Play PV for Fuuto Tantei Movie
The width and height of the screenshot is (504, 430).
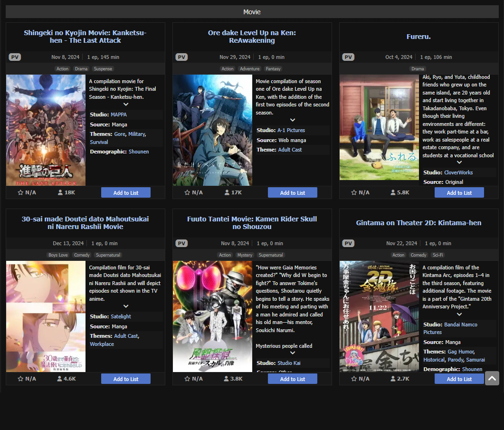pyautogui.click(x=181, y=243)
